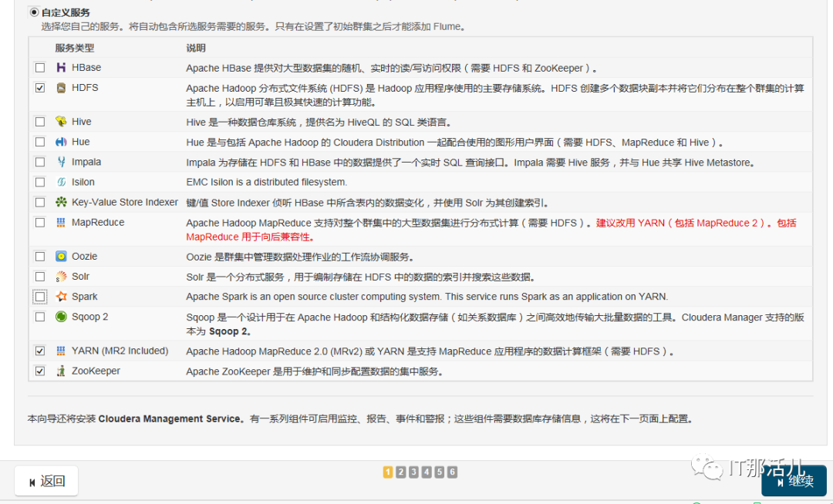Click the Impala service icon

[61, 162]
